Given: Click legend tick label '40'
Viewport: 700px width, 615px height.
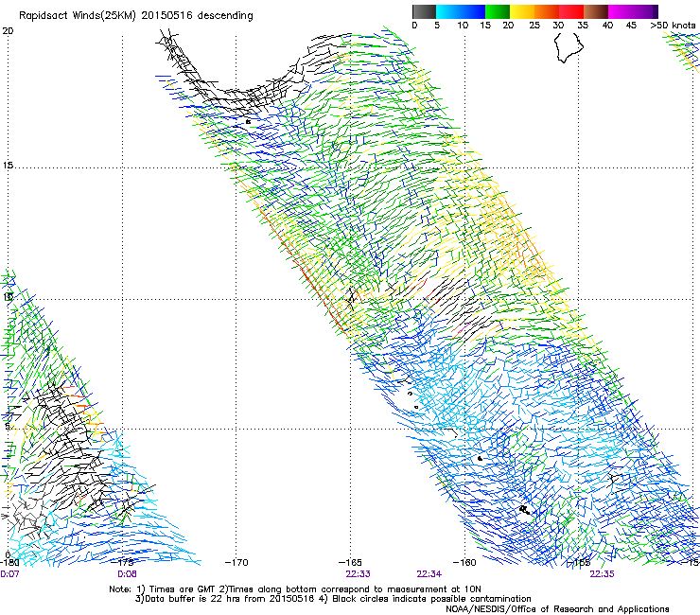Looking at the screenshot, I should point(607,26).
